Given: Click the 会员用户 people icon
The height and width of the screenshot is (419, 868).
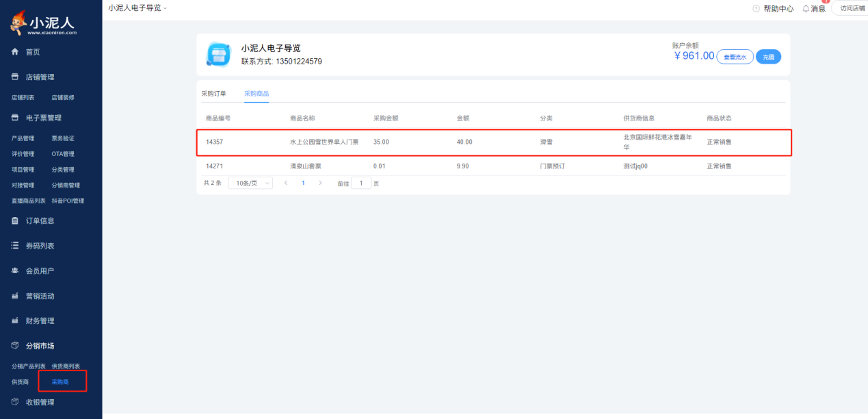Looking at the screenshot, I should (x=15, y=271).
